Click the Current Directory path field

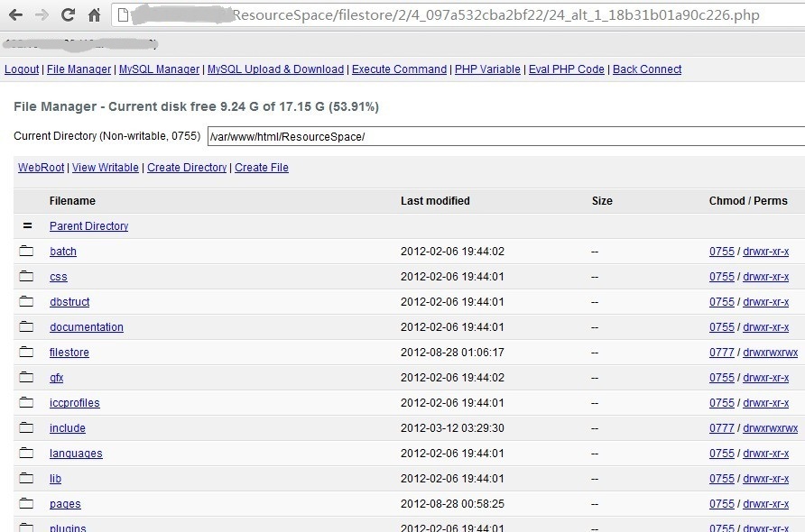(506, 136)
